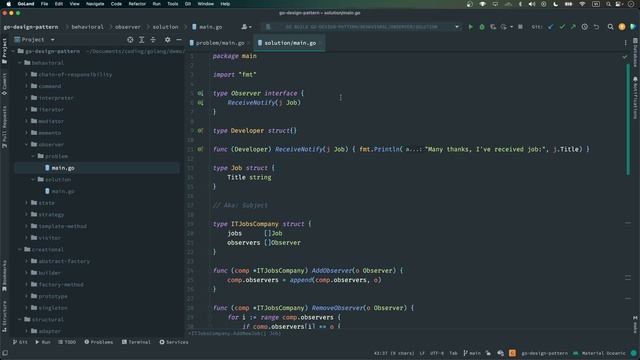Screen dimensions: 640x360
Task: Open the Terminal tool window
Action: (136, 342)
